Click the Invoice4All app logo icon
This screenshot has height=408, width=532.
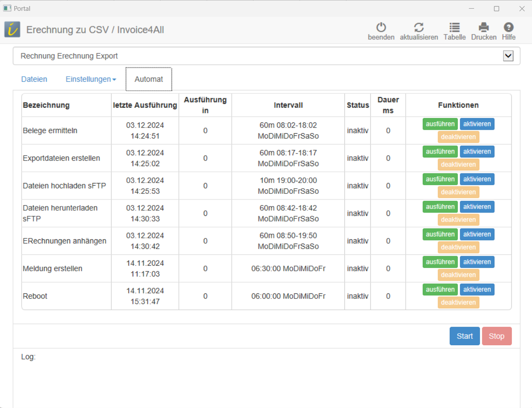[12, 30]
